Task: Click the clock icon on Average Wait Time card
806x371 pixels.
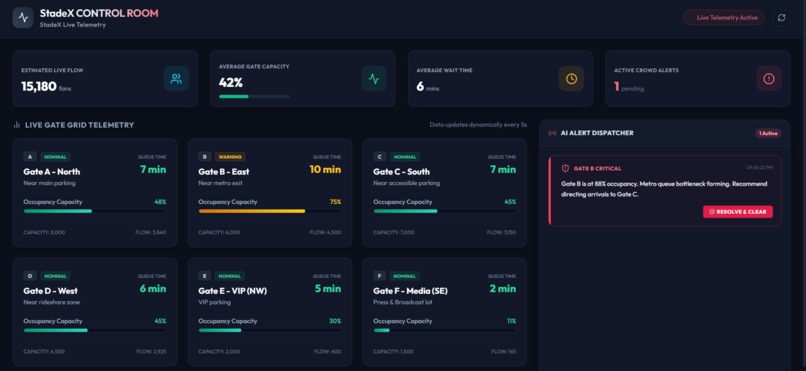Action: pos(571,79)
